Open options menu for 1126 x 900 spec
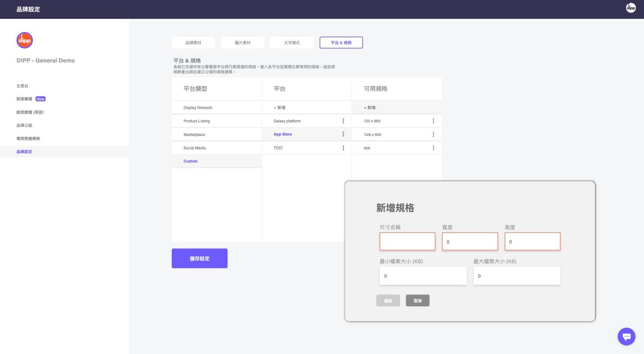 433,134
